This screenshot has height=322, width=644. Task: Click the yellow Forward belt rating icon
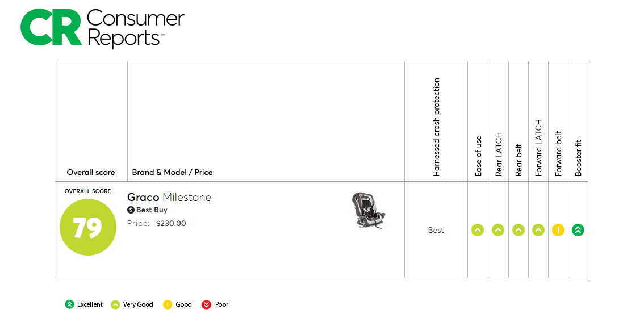pyautogui.click(x=558, y=230)
